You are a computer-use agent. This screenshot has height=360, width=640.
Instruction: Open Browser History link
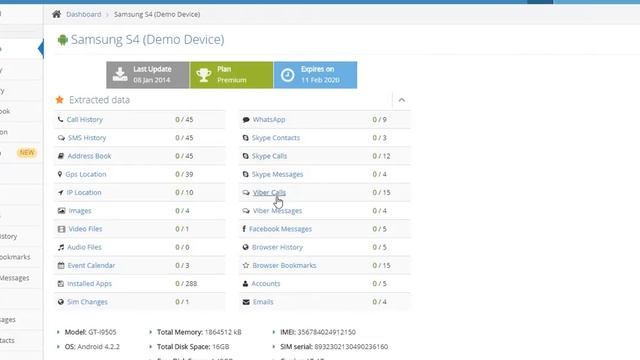click(277, 247)
